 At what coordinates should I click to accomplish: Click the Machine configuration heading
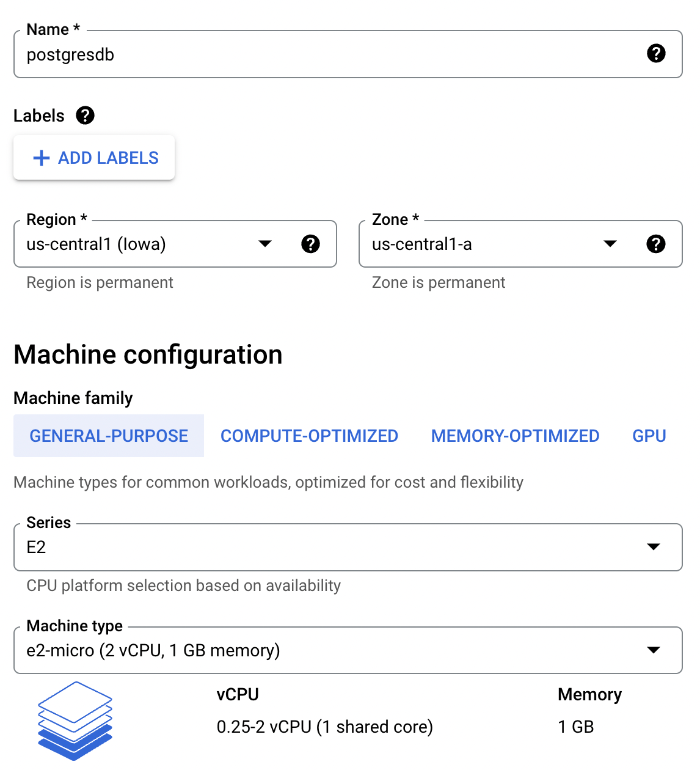[148, 354]
